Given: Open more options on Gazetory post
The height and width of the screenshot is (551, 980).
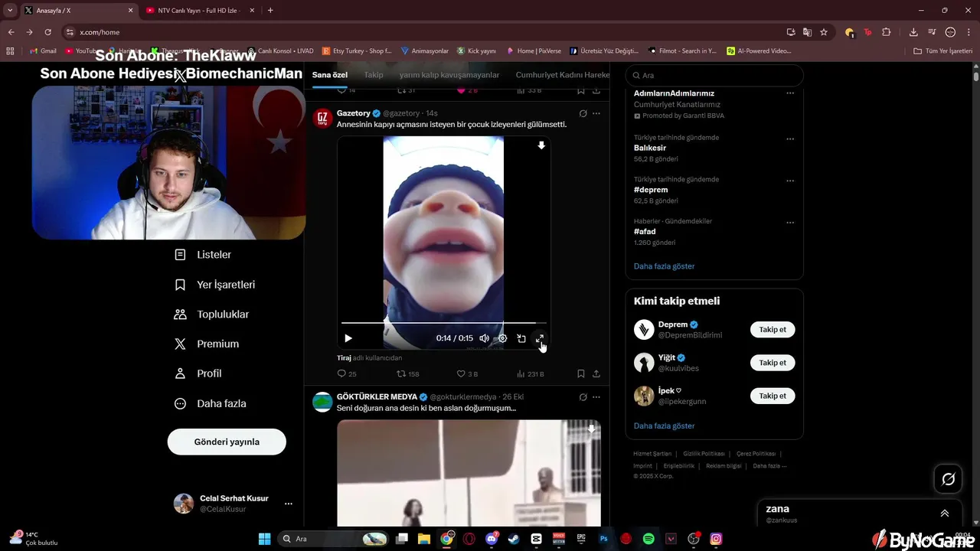Looking at the screenshot, I should coord(596,113).
